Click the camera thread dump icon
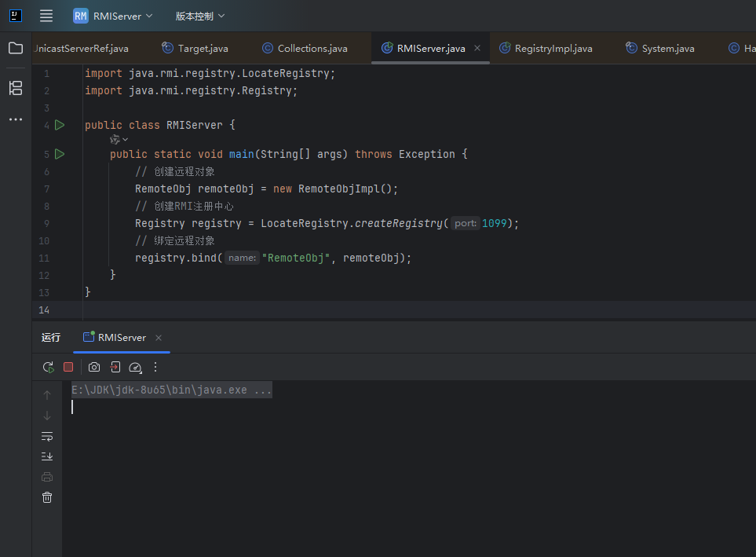756x557 pixels. pos(94,367)
